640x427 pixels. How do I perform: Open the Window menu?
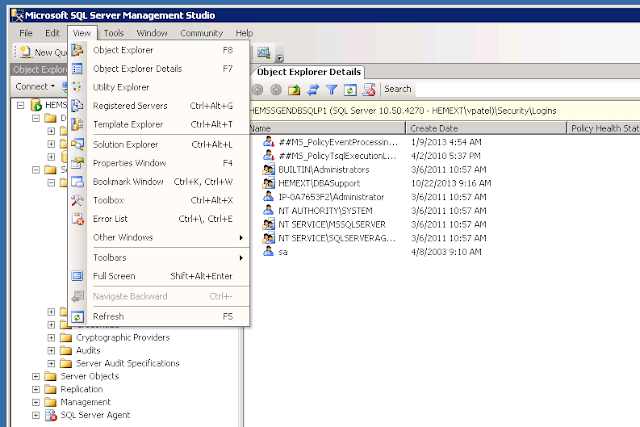pos(152,33)
